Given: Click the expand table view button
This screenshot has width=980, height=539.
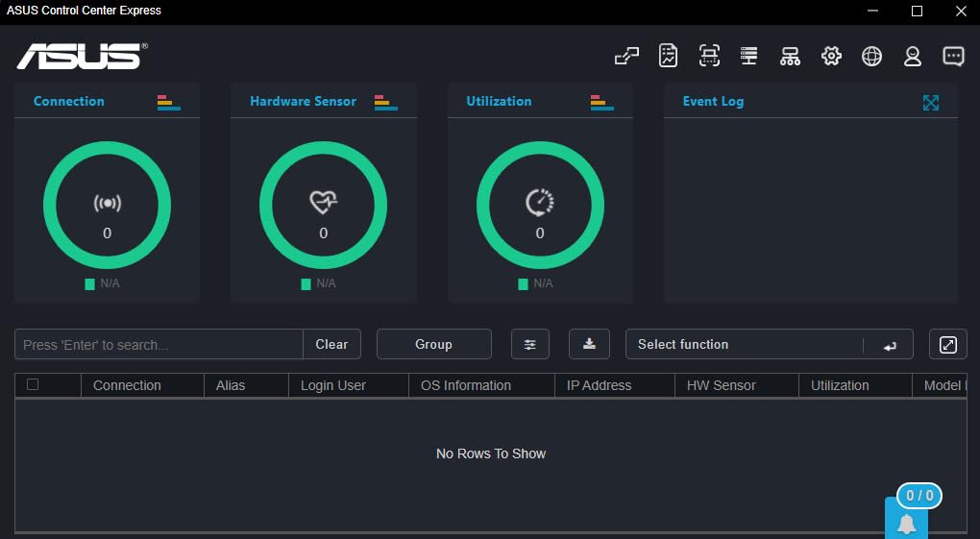Looking at the screenshot, I should 948,345.
